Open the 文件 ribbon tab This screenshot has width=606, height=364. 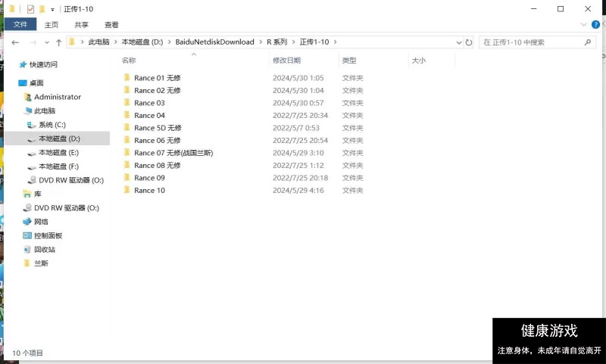click(20, 25)
